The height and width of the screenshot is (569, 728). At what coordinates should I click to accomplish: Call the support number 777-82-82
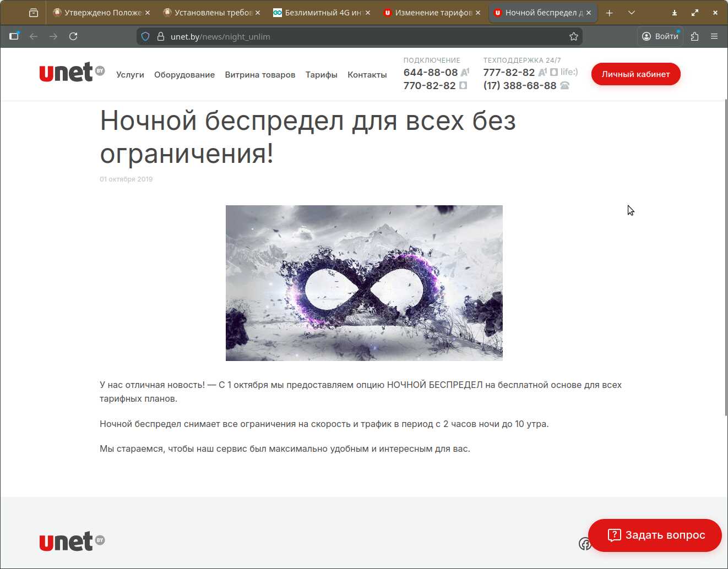[x=509, y=72]
